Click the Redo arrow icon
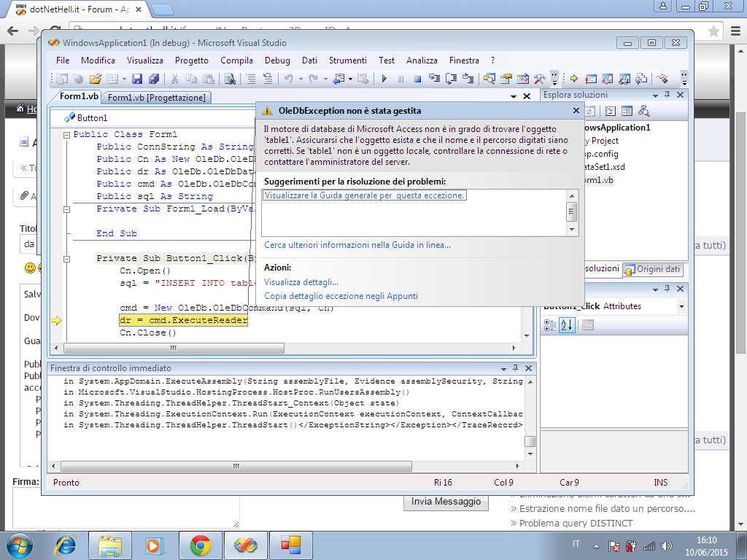The image size is (747, 560). tap(313, 79)
